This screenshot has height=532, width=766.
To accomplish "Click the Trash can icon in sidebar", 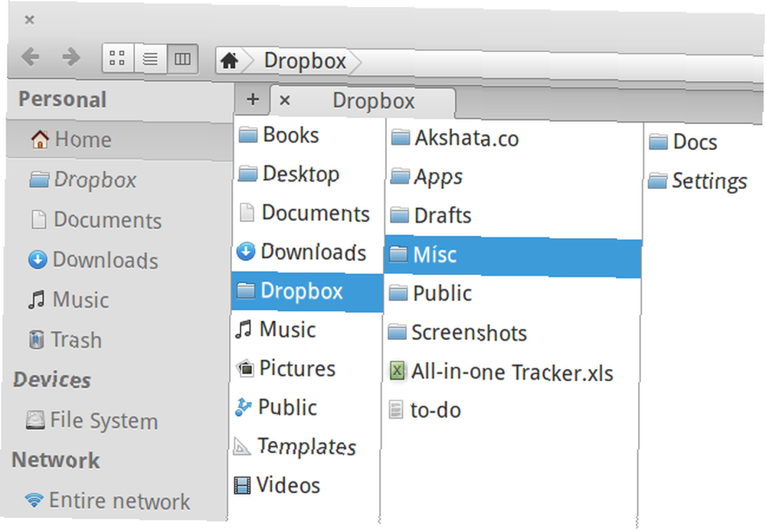I will 36,340.
